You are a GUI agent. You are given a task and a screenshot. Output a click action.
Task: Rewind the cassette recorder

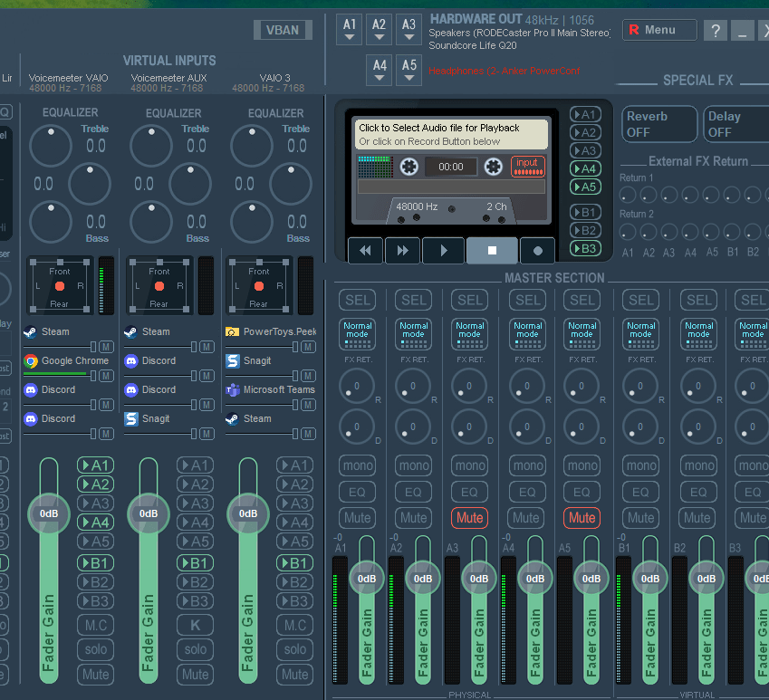[365, 251]
